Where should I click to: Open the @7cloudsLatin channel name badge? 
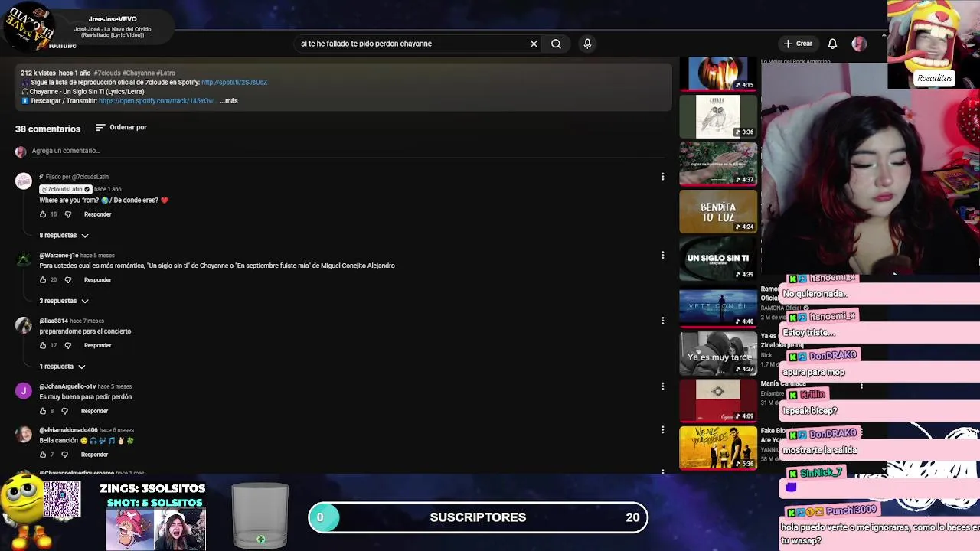tap(65, 189)
